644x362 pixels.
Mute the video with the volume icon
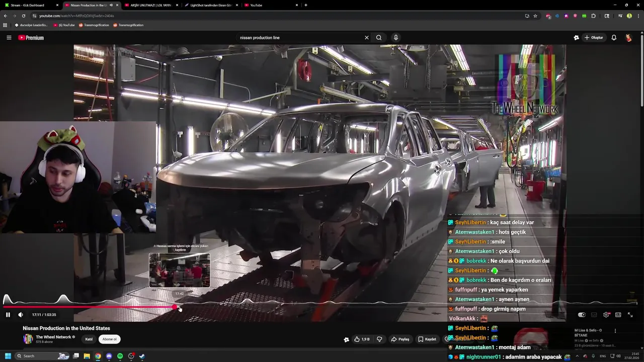point(21,315)
